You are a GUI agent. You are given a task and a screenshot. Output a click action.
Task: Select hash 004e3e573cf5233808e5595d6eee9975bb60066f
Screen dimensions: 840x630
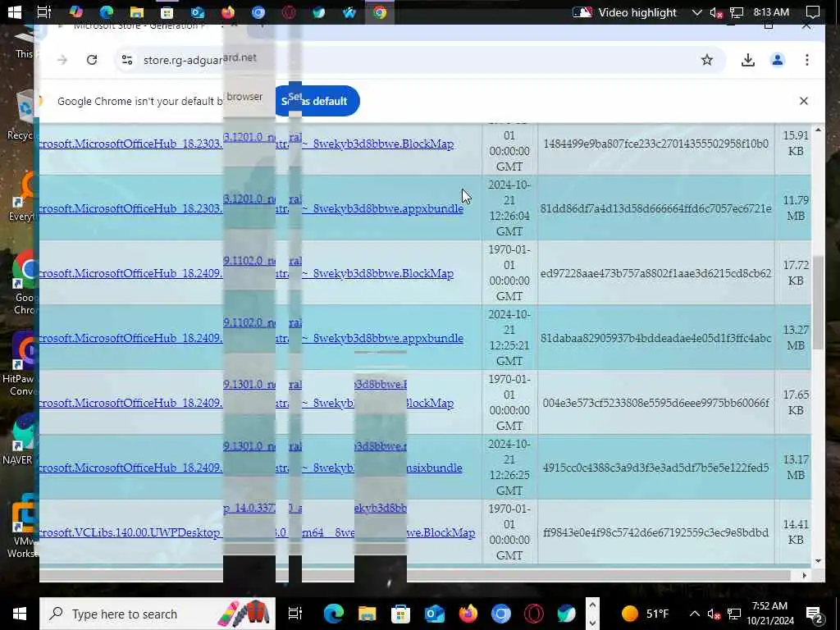655,403
